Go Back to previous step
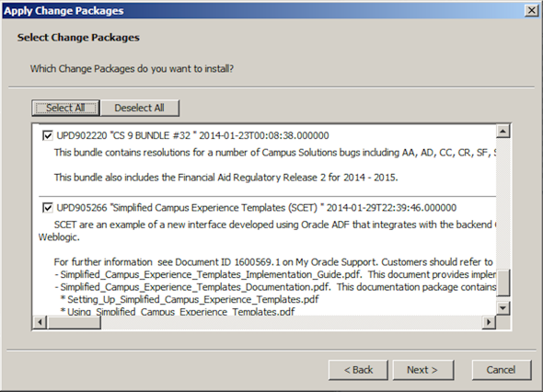 click(x=358, y=370)
